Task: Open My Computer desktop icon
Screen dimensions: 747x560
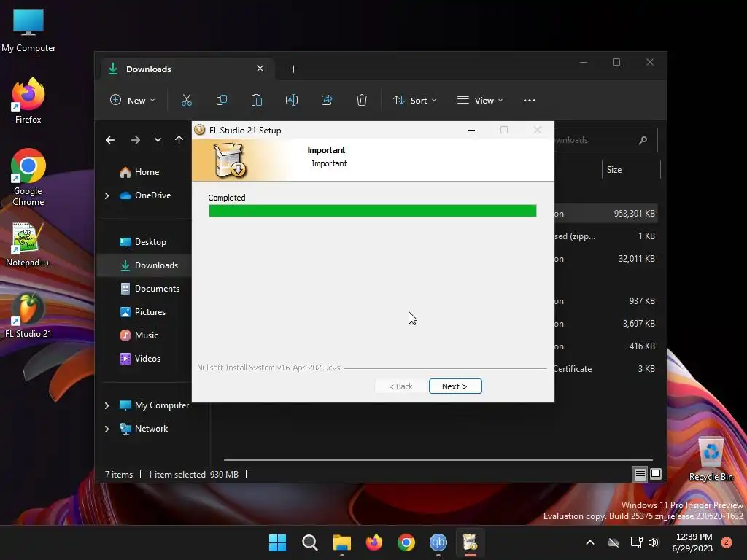Action: (x=28, y=30)
